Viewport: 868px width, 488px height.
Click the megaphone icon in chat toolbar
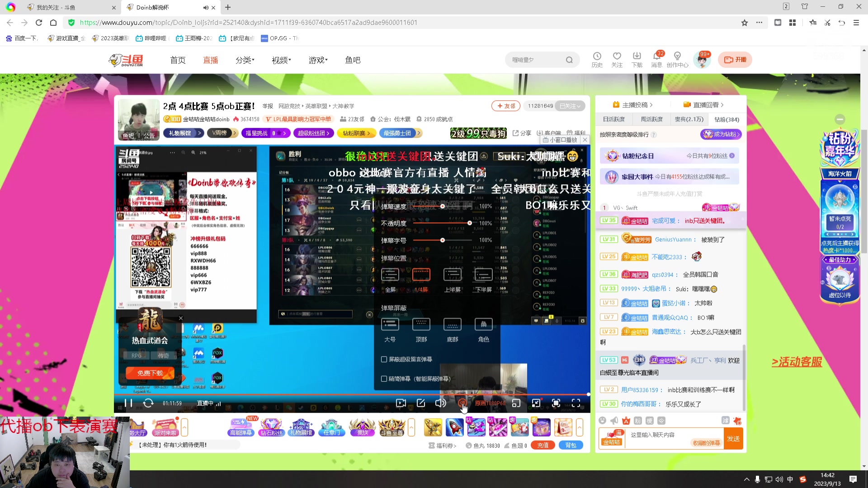pos(614,421)
